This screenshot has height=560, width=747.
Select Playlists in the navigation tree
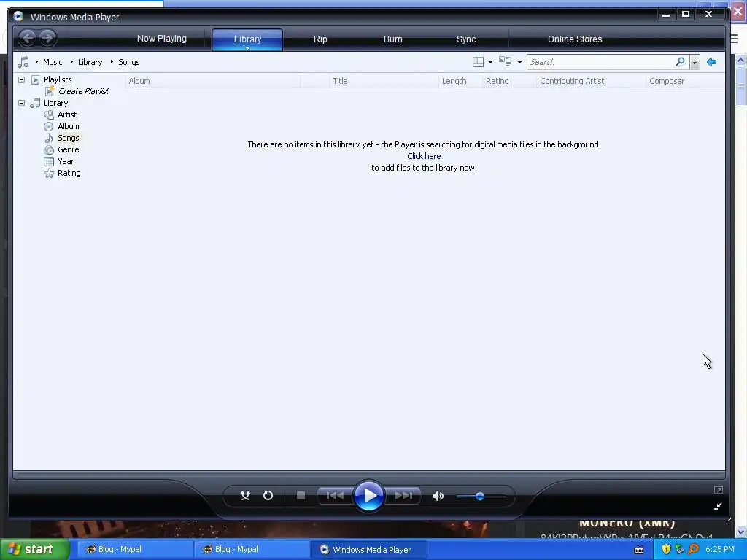point(58,79)
